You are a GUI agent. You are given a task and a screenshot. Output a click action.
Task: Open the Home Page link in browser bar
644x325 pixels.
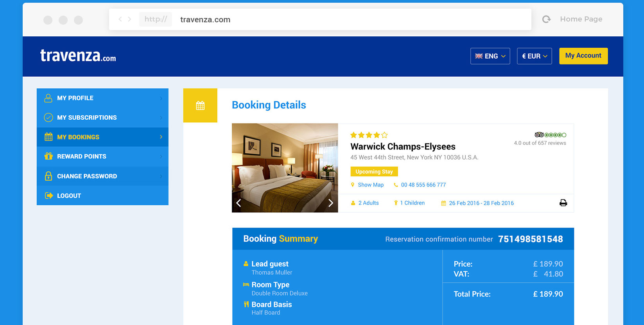coord(581,19)
